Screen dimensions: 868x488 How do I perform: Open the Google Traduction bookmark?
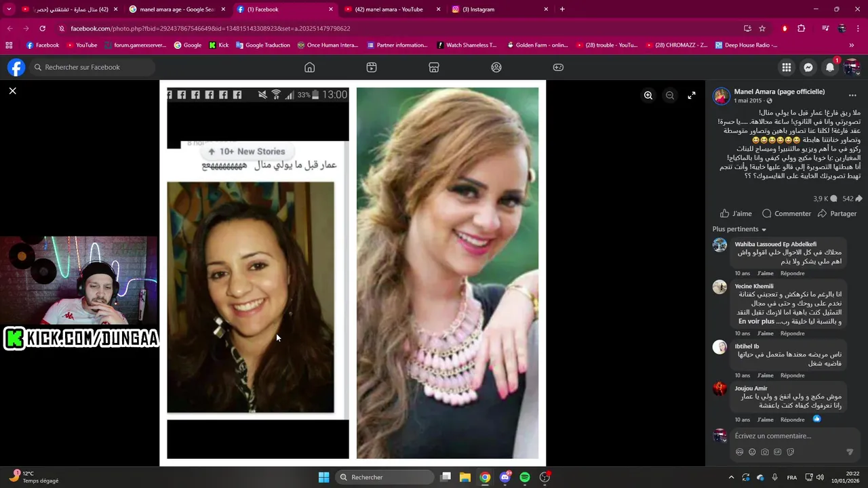pyautogui.click(x=262, y=45)
